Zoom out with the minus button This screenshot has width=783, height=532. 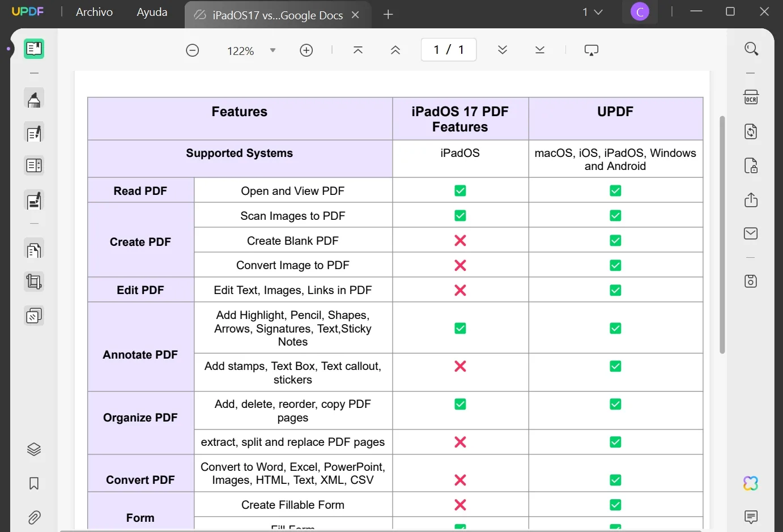click(193, 50)
